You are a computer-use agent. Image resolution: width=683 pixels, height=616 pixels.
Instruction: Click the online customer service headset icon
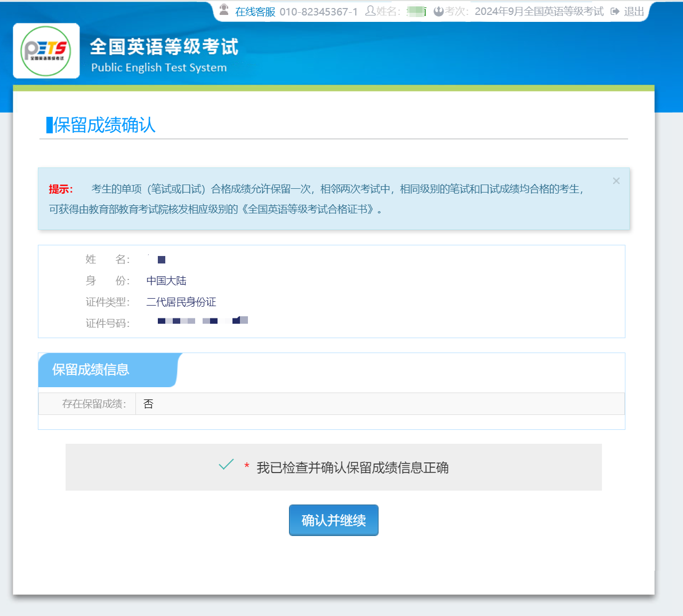tap(224, 10)
